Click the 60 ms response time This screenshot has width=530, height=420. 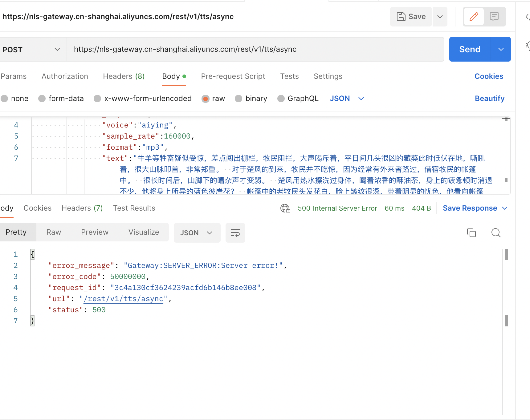pyautogui.click(x=394, y=208)
